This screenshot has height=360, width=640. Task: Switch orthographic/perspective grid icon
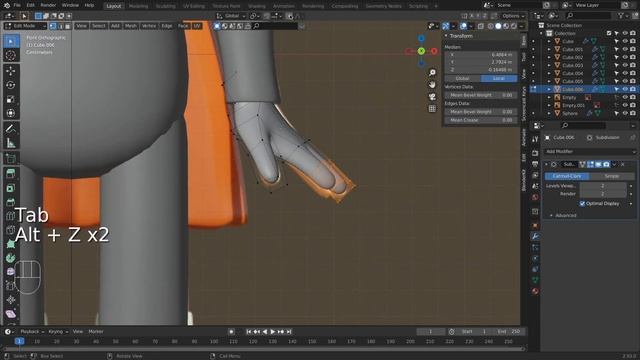[432, 109]
